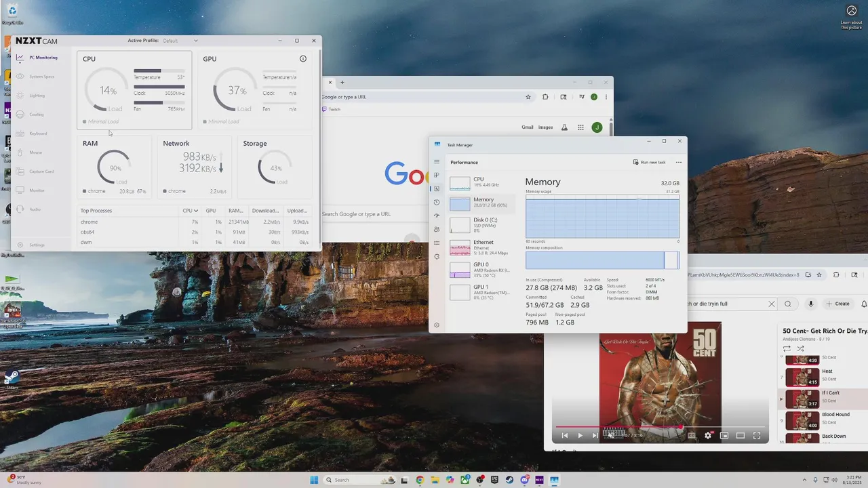Play the YouTube video

point(580,435)
